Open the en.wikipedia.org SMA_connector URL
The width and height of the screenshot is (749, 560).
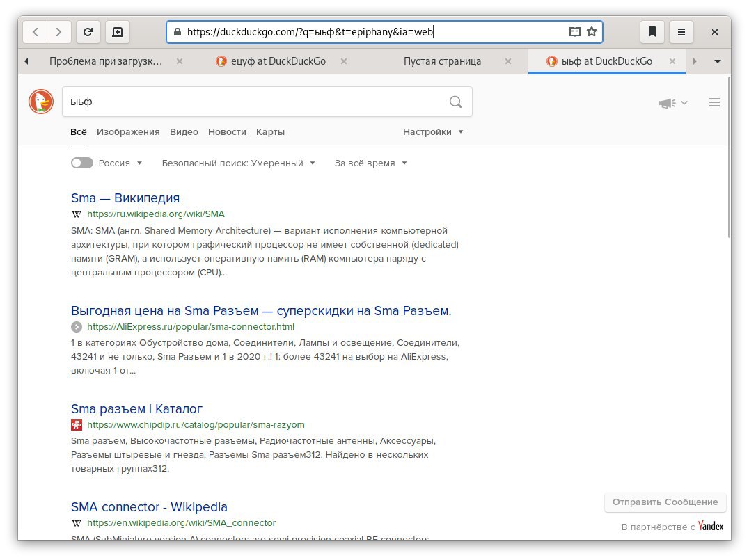[182, 523]
